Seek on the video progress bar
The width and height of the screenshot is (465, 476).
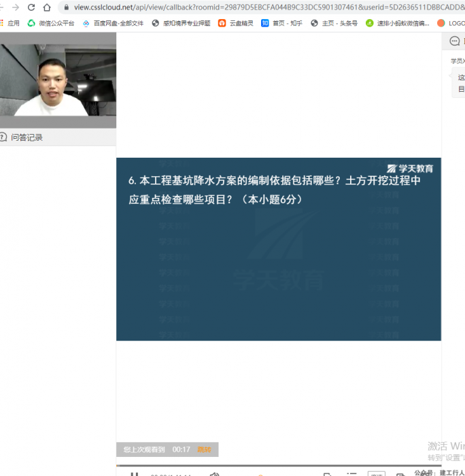point(278,465)
